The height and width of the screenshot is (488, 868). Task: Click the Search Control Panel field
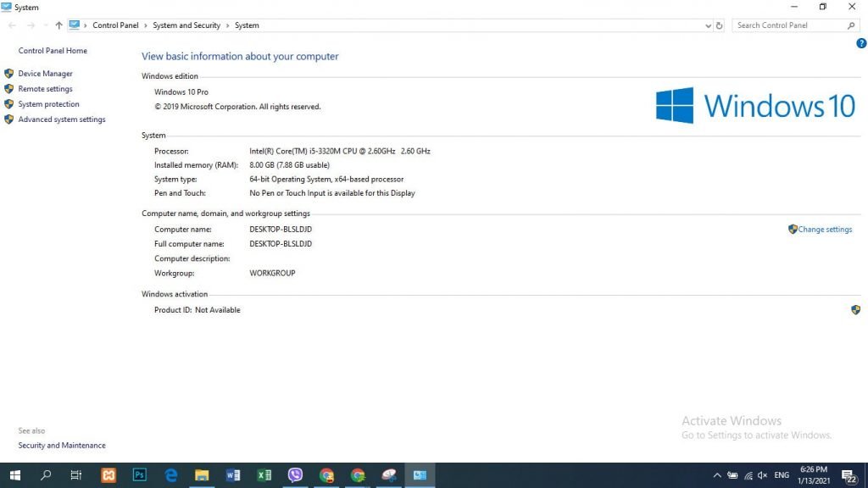click(x=795, y=25)
